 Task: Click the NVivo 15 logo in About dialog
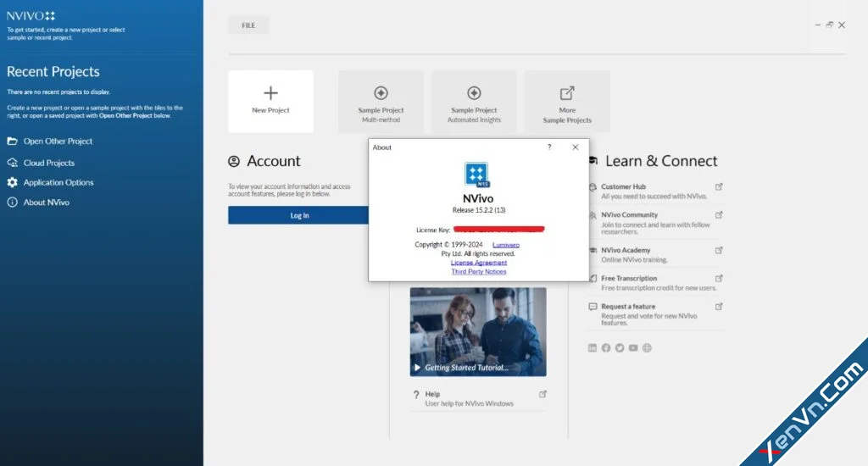point(477,175)
